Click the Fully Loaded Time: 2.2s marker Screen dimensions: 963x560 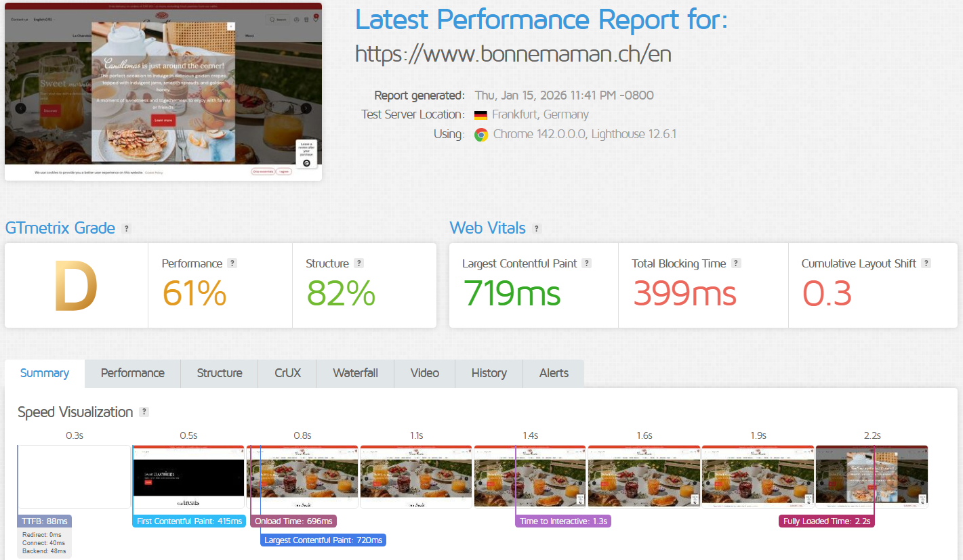coord(827,521)
